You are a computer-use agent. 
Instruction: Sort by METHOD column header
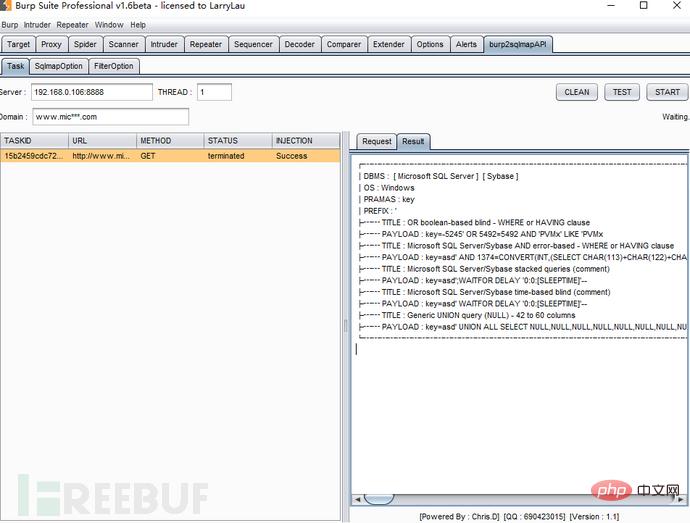point(170,140)
